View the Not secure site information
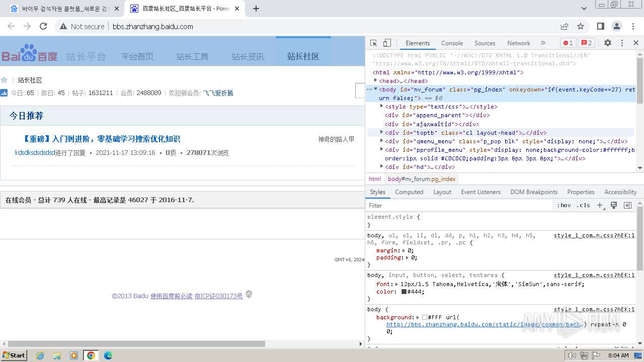 point(82,27)
